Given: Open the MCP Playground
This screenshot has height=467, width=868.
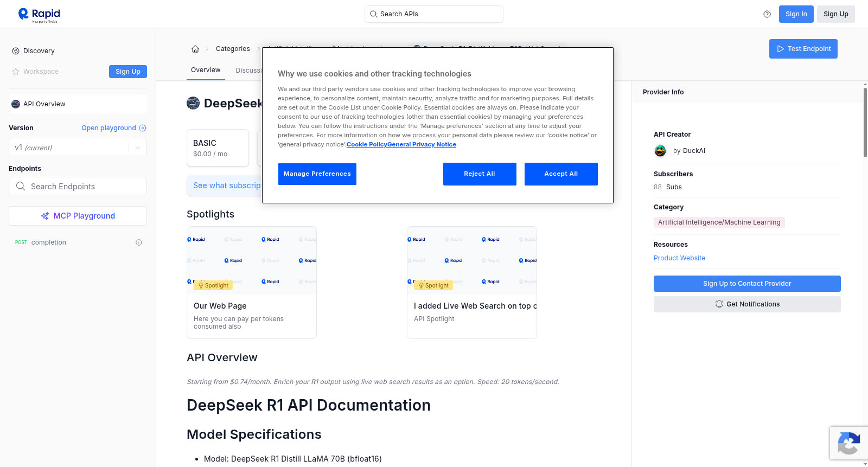Looking at the screenshot, I should (x=78, y=216).
